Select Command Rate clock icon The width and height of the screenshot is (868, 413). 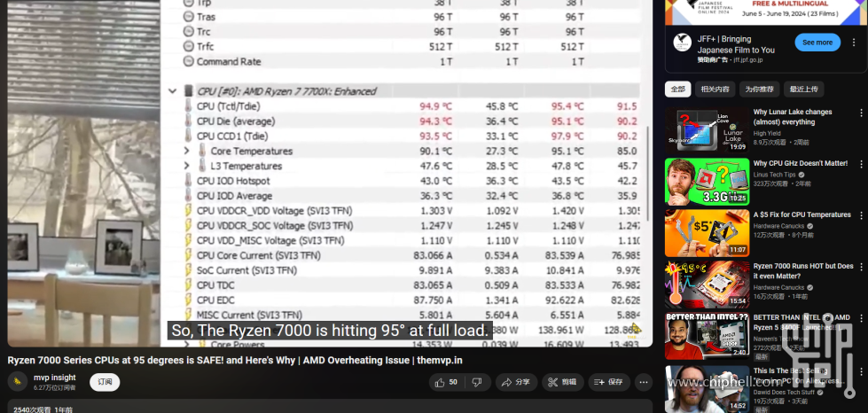coord(189,61)
